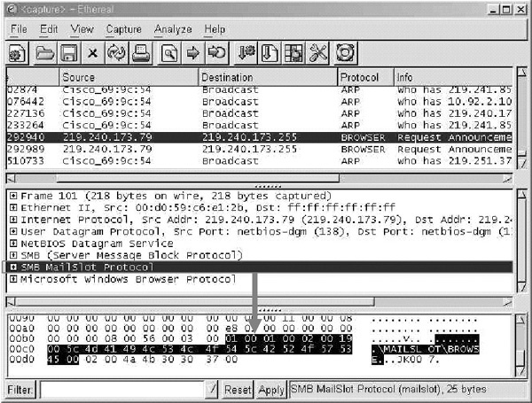Open help lifebuoy icon

tap(345, 53)
